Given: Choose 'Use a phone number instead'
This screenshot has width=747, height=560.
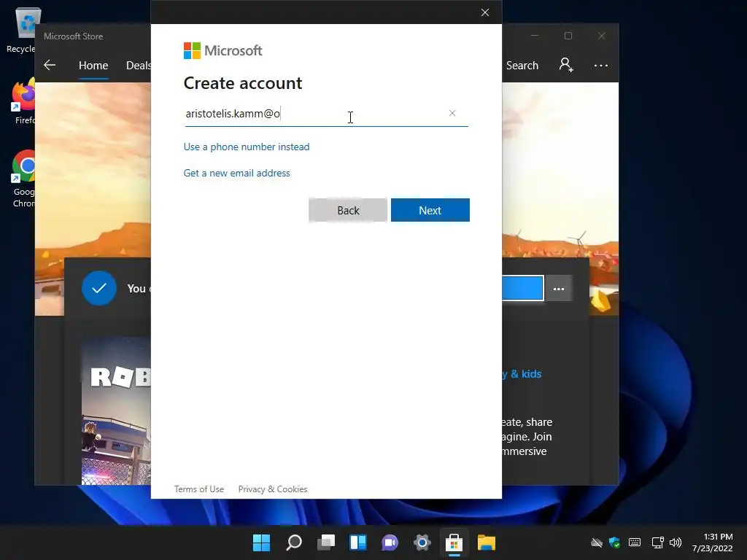Looking at the screenshot, I should pos(247,147).
